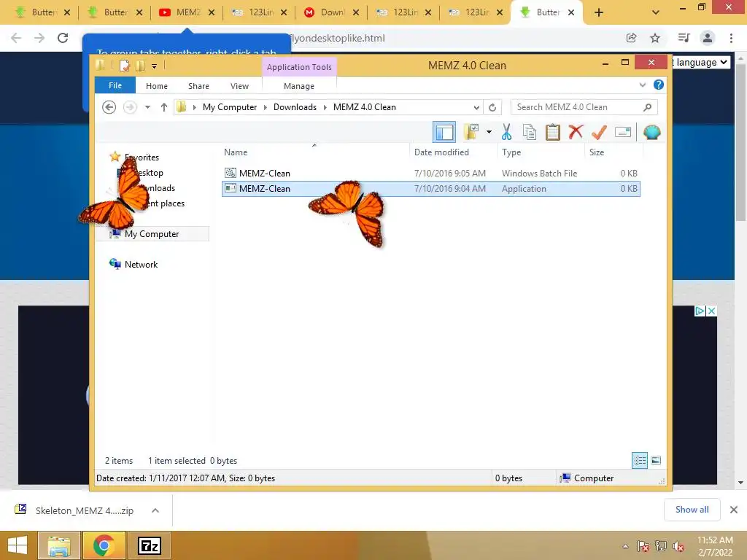
Task: Click the Application Tools contextual tab
Action: [299, 67]
